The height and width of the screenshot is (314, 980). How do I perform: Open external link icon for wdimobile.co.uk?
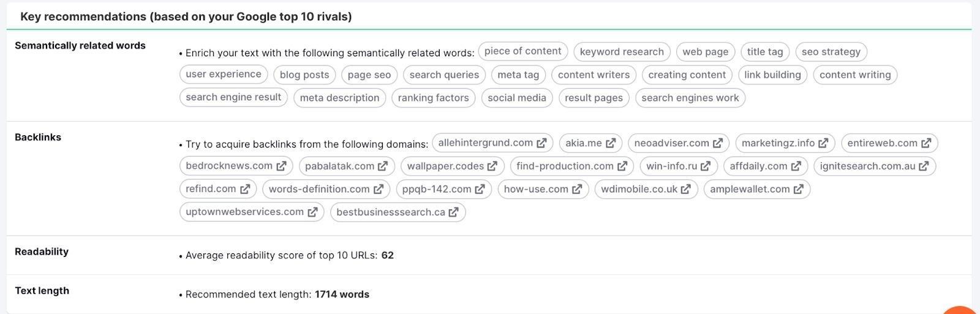pos(686,189)
